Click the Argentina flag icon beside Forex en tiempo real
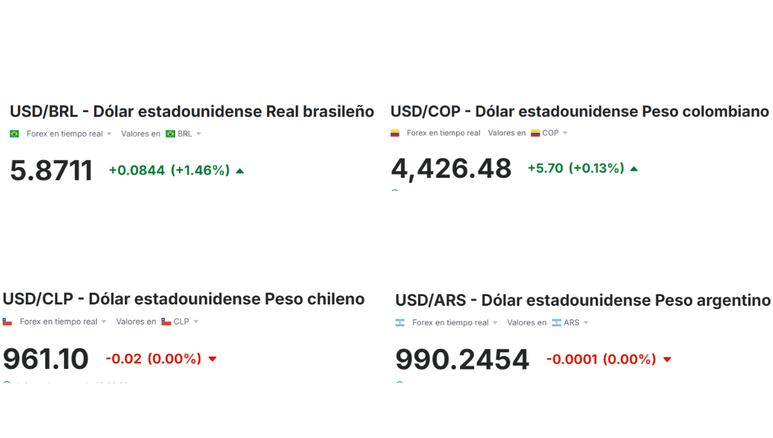Viewport: 773px width, 438px height. click(x=400, y=323)
